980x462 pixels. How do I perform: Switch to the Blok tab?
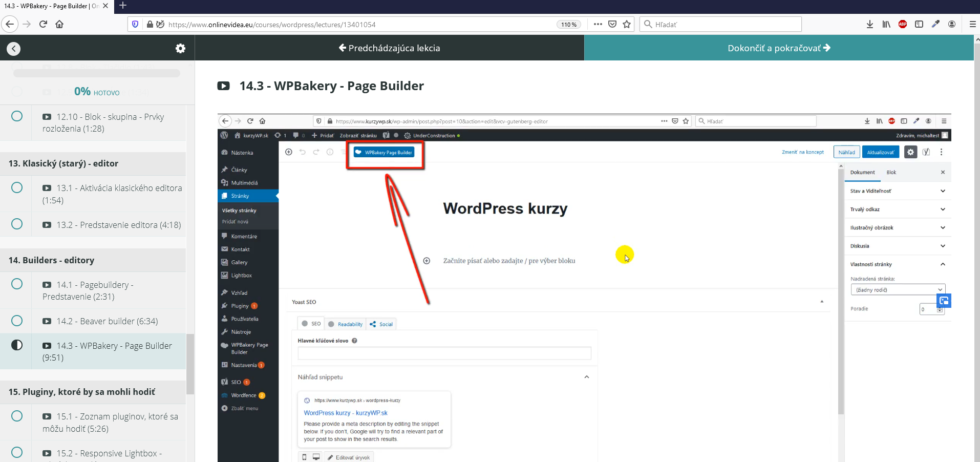tap(891, 173)
